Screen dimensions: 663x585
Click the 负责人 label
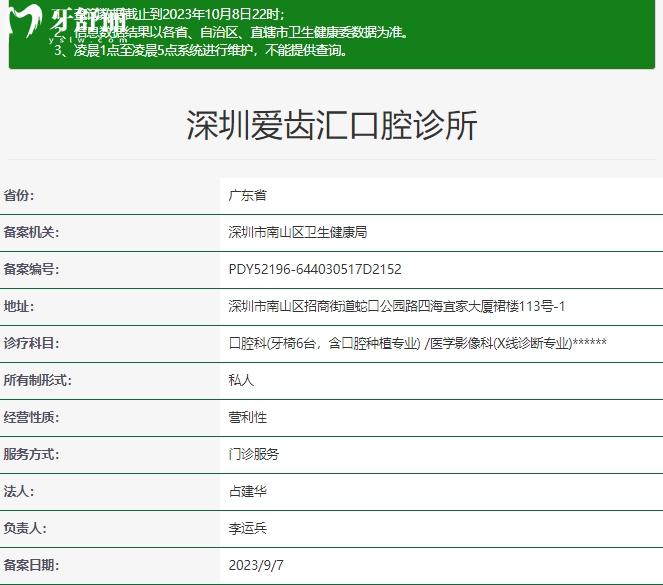coord(25,528)
